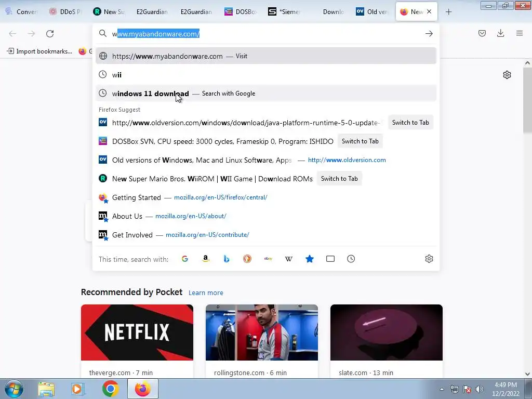The width and height of the screenshot is (532, 399).
Task: Search this time with DuckDuckGo icon
Action: click(x=247, y=259)
